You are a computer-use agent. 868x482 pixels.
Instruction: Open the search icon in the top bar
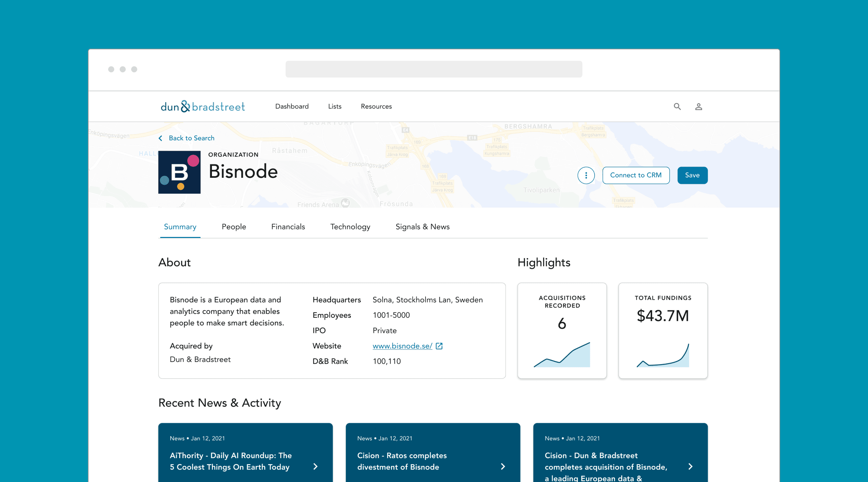point(677,106)
